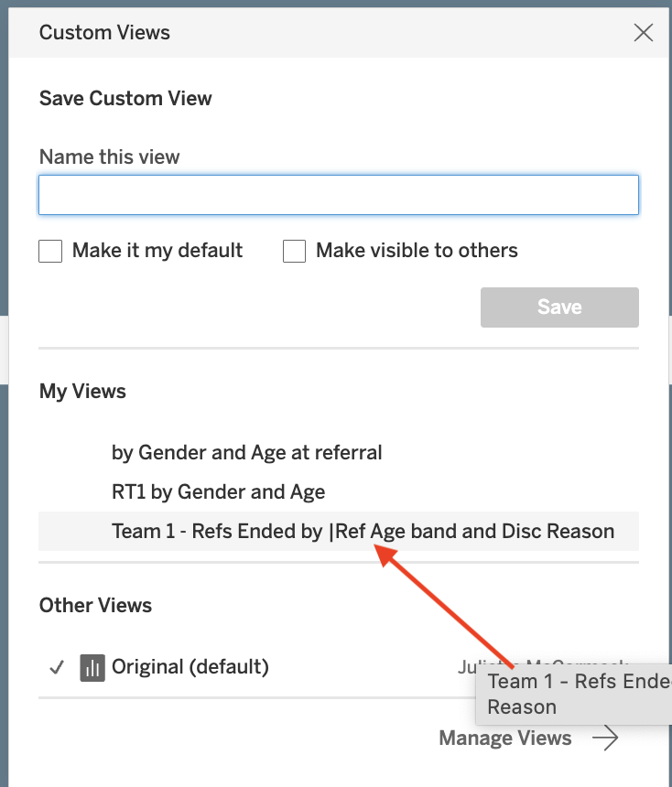Viewport: 672px width, 787px height.
Task: Click the bar chart icon beside Original
Action: point(92,667)
